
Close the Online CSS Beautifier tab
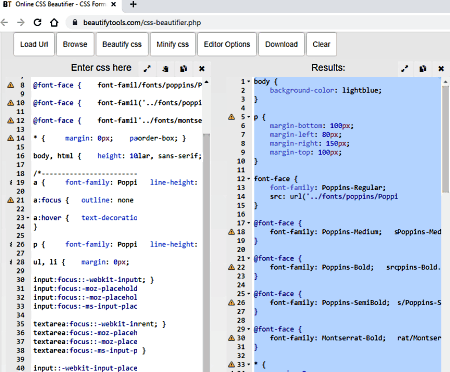click(x=114, y=4)
